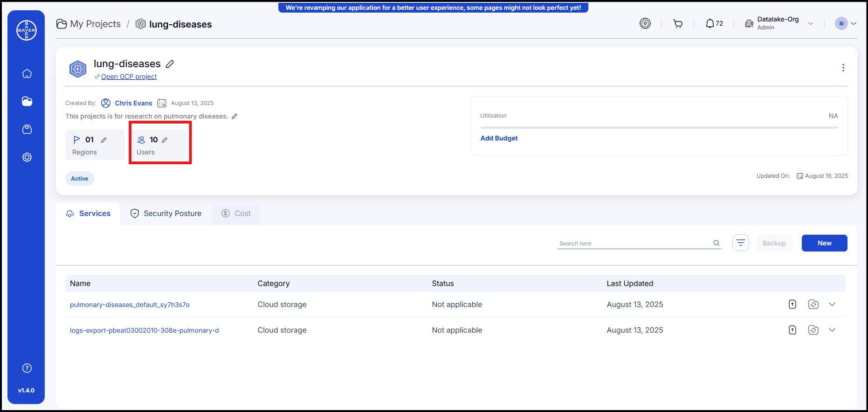Viewport: 868px width, 412px height.
Task: Open the Datalake-Org dropdown arrow
Action: 811,23
